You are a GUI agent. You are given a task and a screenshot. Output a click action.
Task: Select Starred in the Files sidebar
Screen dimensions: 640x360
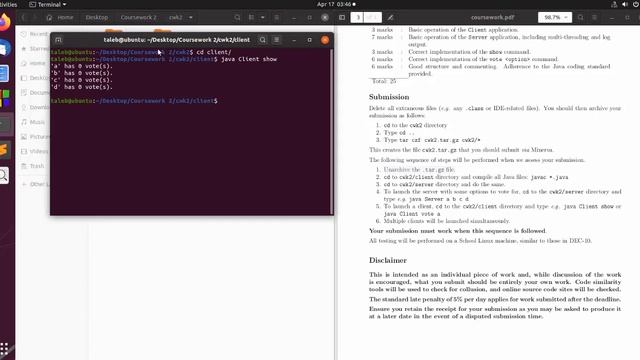pos(35,49)
